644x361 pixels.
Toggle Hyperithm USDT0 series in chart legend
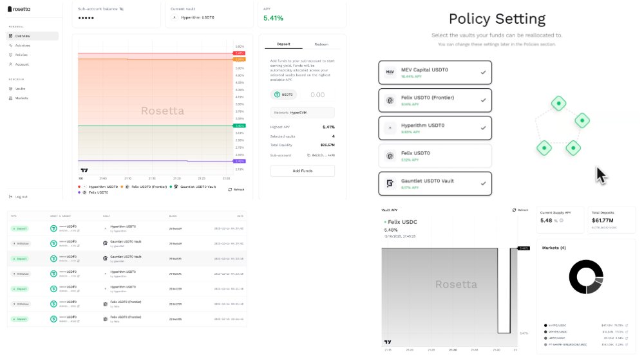(98, 187)
